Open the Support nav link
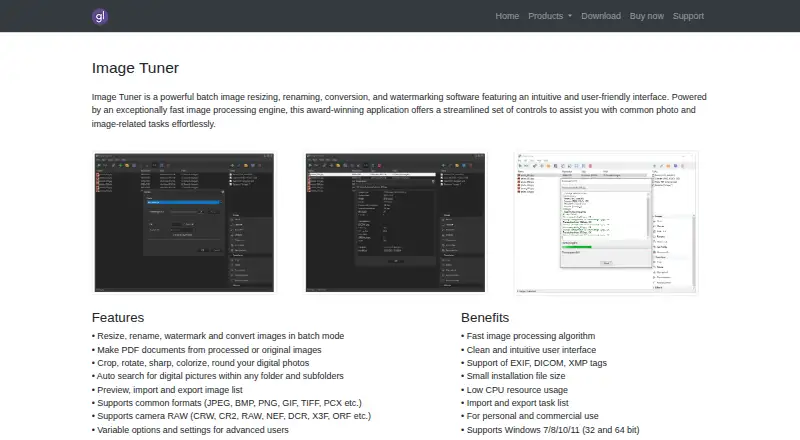Viewport: 800px width, 440px height. pos(688,16)
